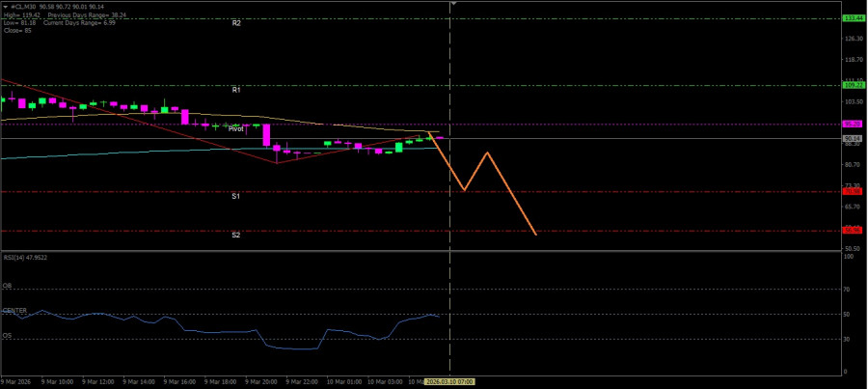
Task: Click the S1 support level label
Action: (x=236, y=196)
